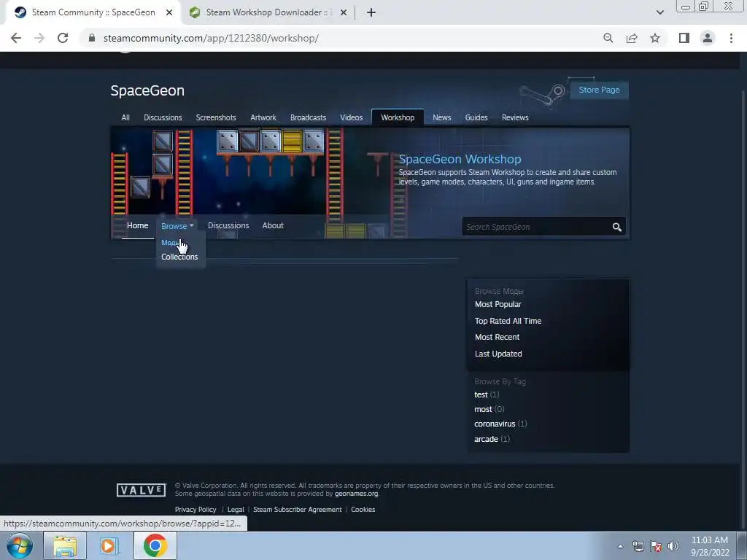The height and width of the screenshot is (560, 747).
Task: Click the browser forward arrow
Action: point(39,38)
